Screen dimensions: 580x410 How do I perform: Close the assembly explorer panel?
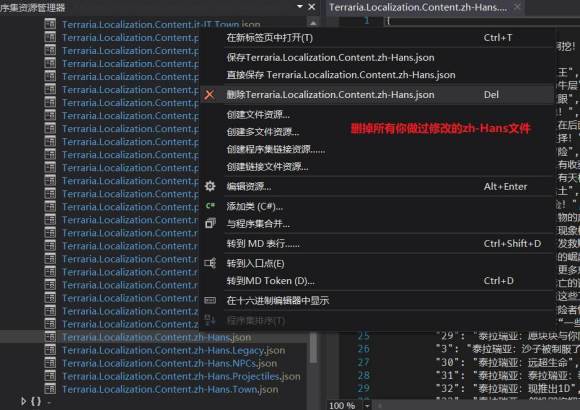coord(312,7)
